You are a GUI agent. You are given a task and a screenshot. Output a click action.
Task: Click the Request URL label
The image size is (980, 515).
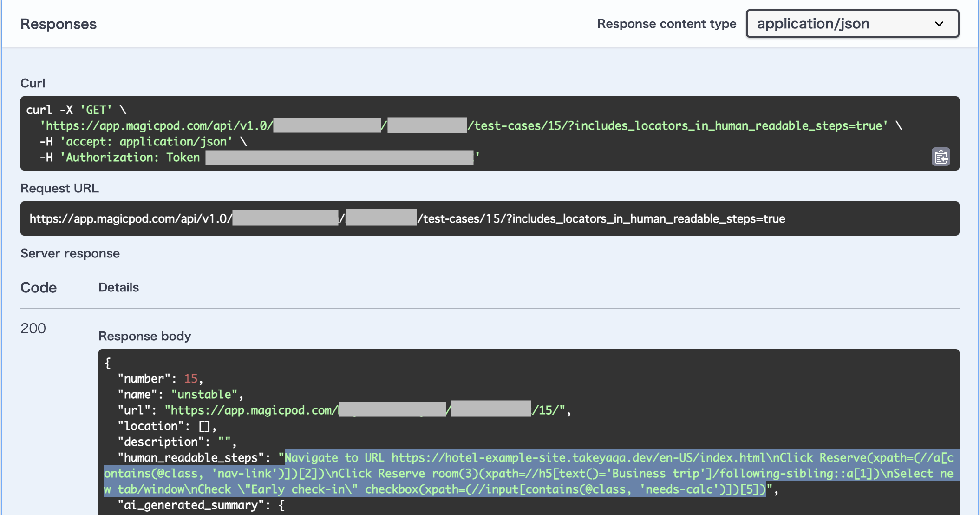click(59, 188)
